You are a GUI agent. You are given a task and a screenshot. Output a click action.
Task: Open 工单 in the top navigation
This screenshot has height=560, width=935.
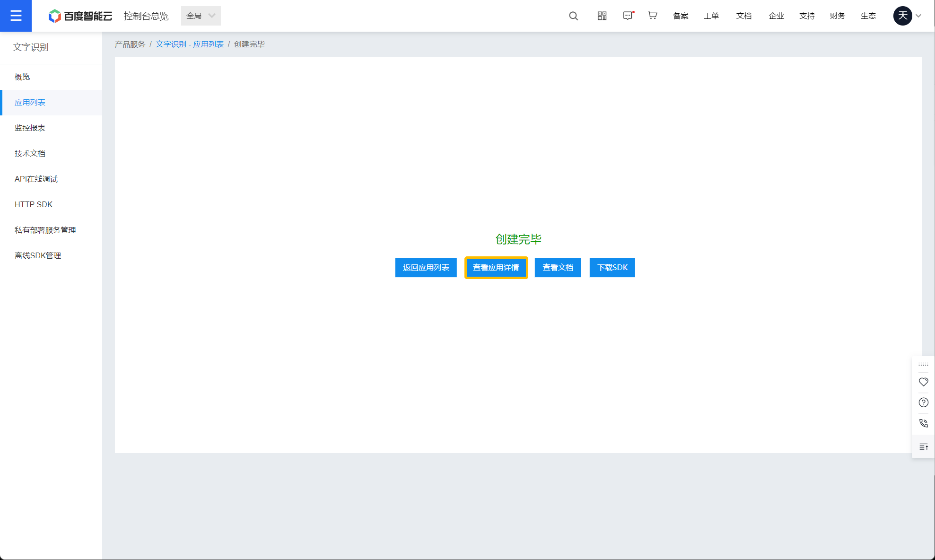pos(711,16)
